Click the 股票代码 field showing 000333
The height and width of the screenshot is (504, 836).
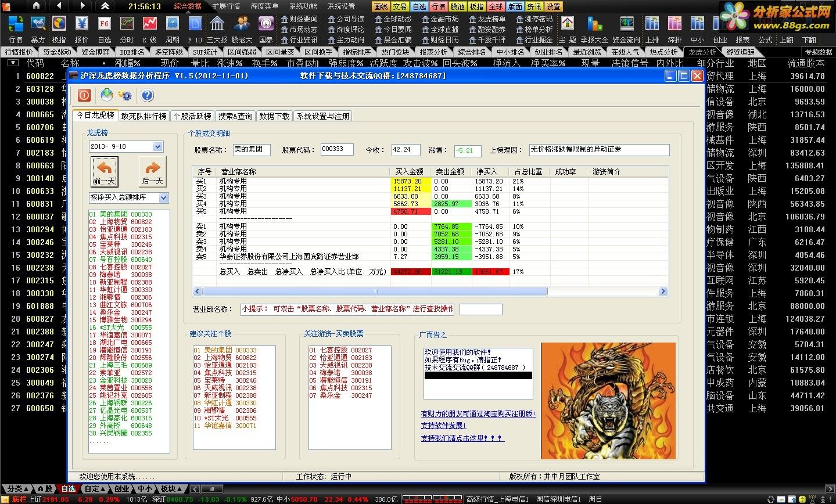337,149
